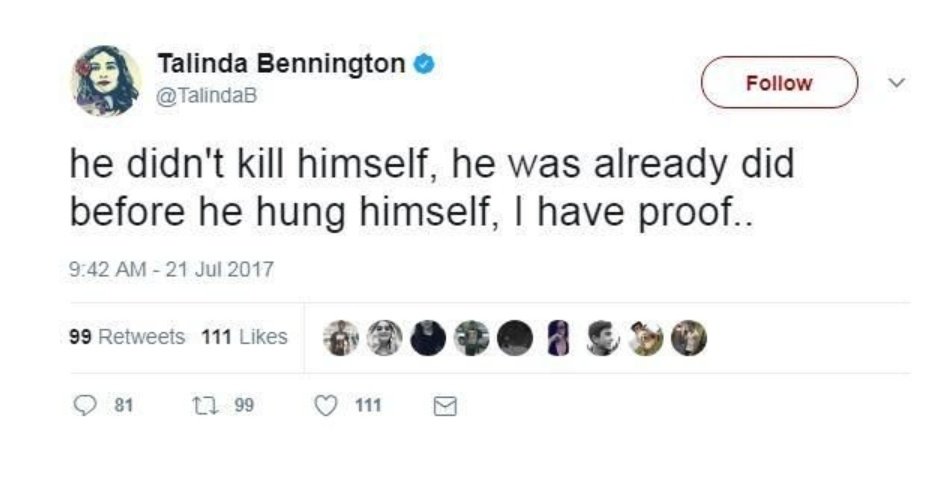Click the blue verified badge

point(424,65)
